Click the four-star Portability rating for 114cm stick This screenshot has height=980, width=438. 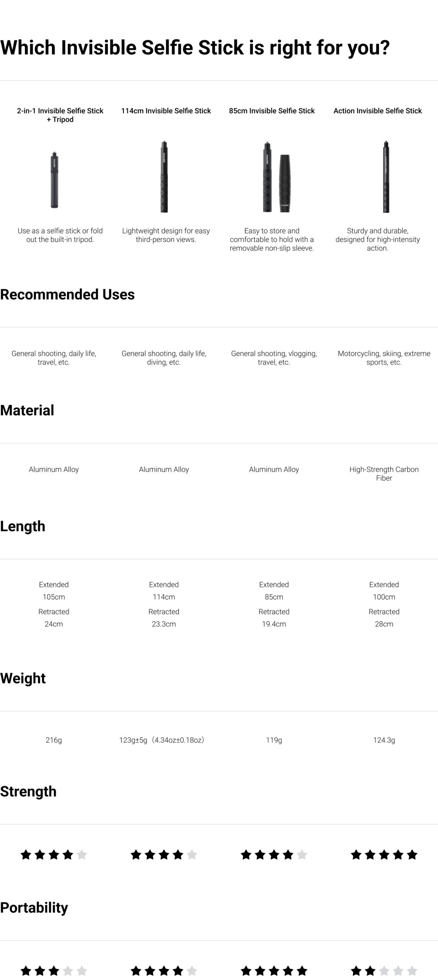pos(164,970)
